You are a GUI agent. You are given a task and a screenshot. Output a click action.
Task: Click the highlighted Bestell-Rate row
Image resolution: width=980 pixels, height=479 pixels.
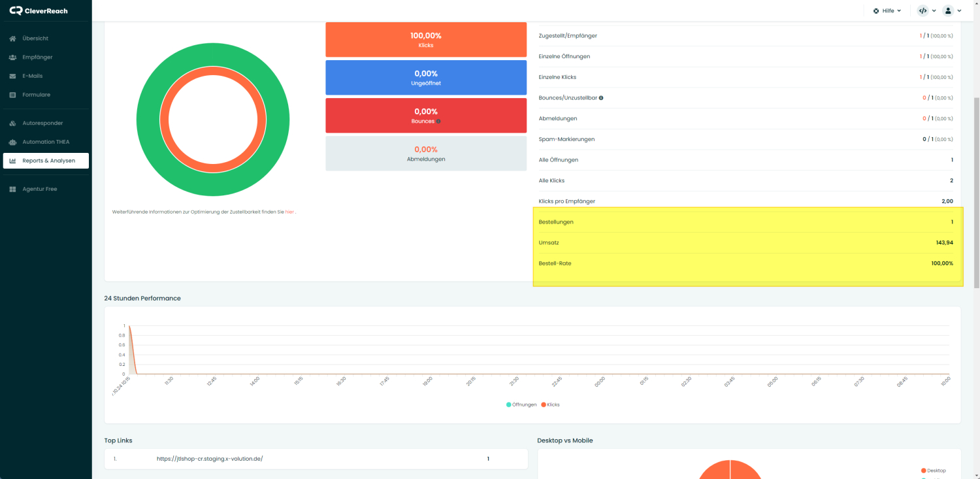tap(747, 263)
